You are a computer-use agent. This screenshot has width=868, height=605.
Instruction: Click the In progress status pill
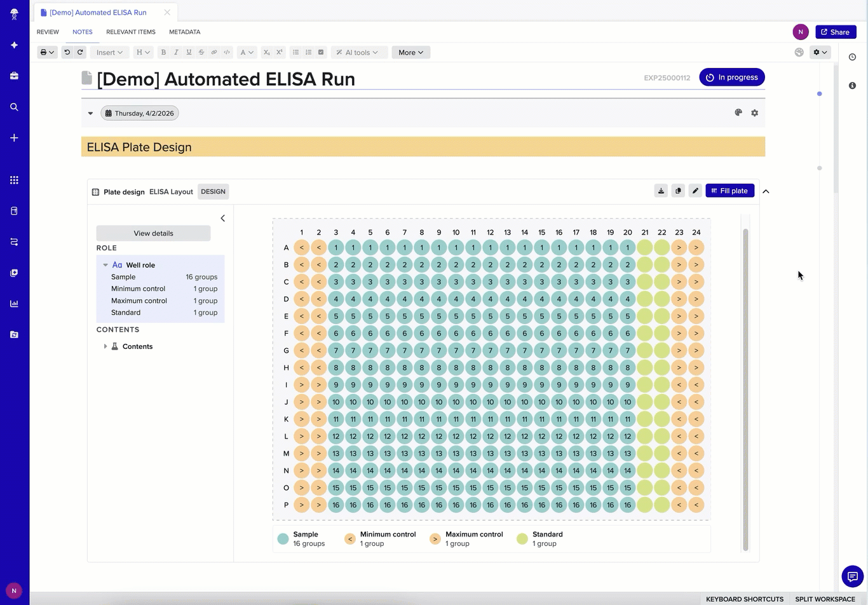coord(732,77)
